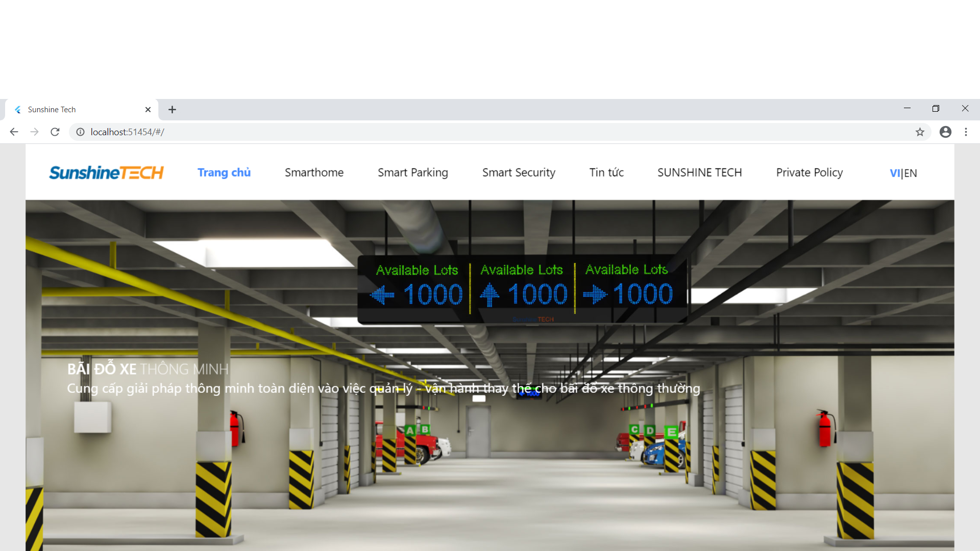
Task: Click the SunshineTECH logo
Action: tap(106, 172)
